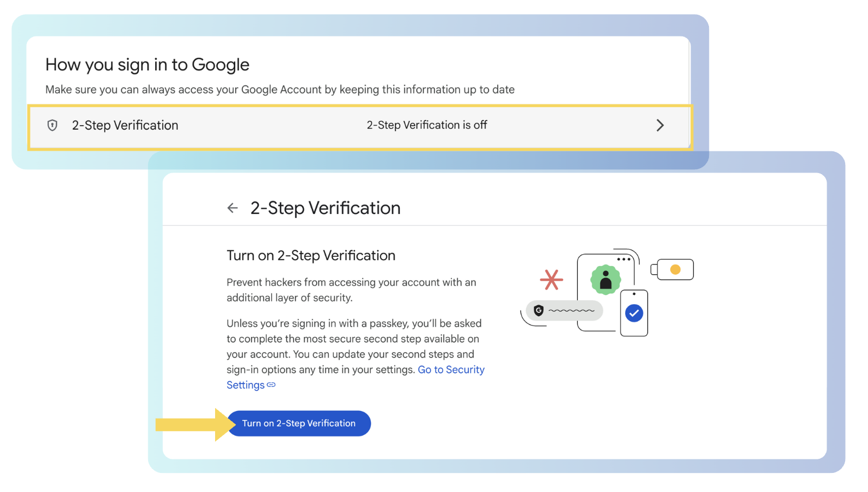Click the Turn on 2-Step Verification button
Image resolution: width=868 pixels, height=492 pixels.
point(299,423)
